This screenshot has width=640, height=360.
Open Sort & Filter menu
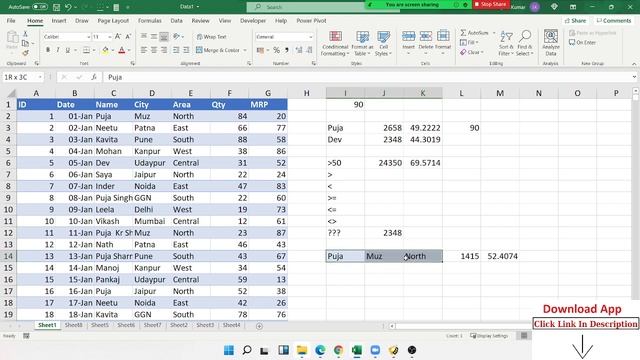click(506, 43)
